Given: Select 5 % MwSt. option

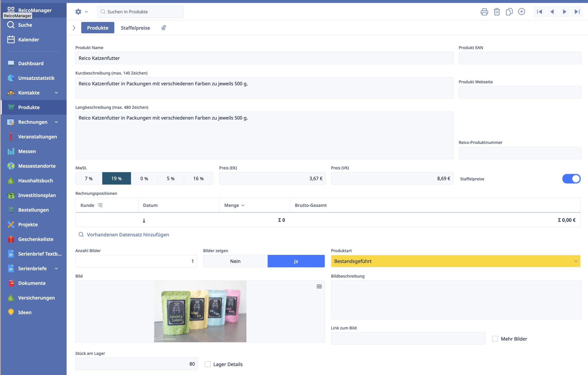Looking at the screenshot, I should point(171,178).
